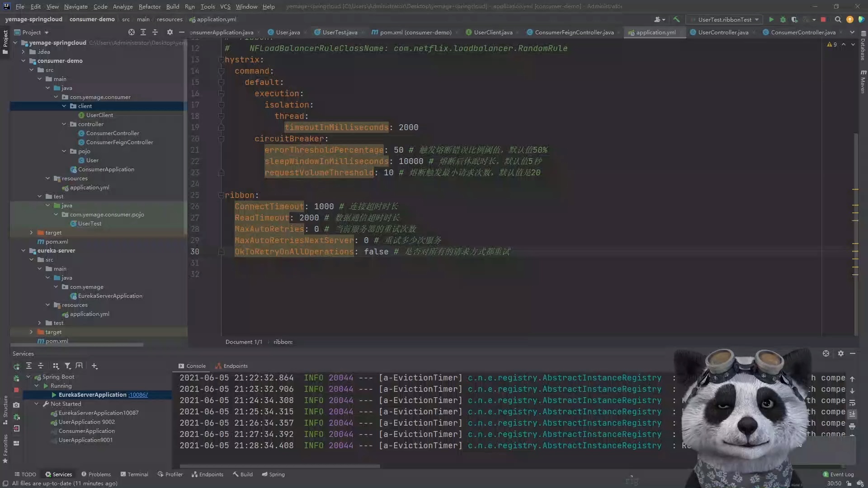Viewport: 868px width, 488px height.
Task: Click the thread dump camera icon in Services
Action: pyautogui.click(x=17, y=405)
